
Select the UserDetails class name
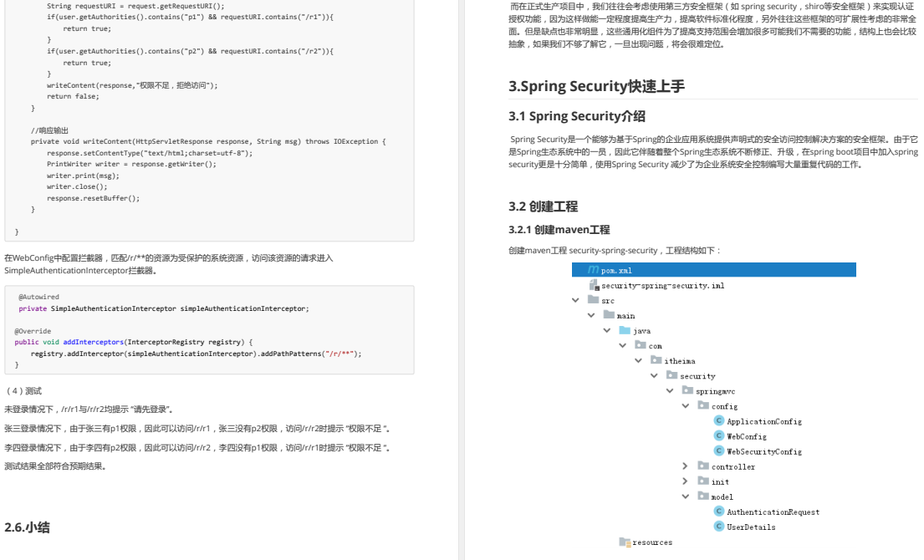(x=751, y=527)
